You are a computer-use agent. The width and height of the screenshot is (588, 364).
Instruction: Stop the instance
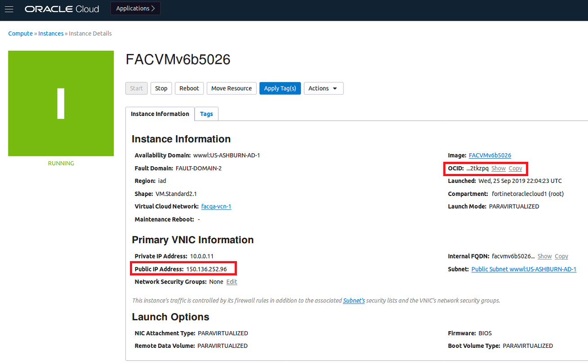[161, 88]
